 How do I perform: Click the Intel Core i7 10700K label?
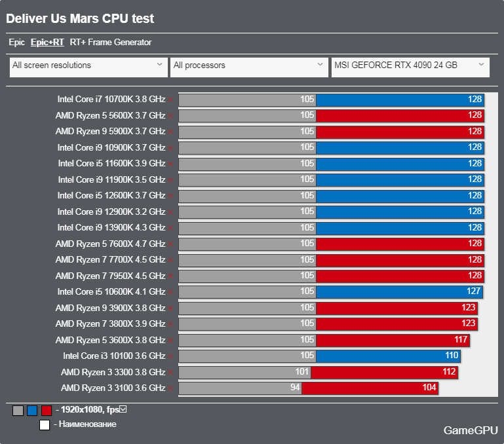[x=111, y=100]
